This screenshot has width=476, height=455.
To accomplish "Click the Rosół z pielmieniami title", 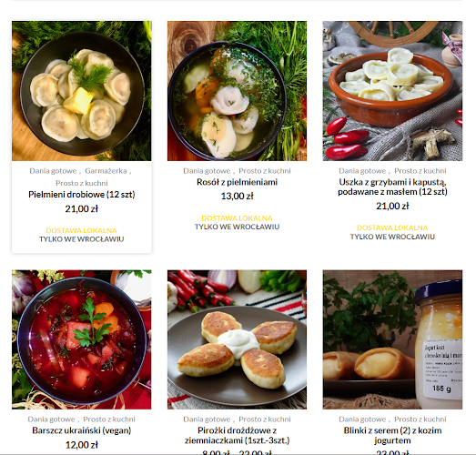I will coord(237,182).
